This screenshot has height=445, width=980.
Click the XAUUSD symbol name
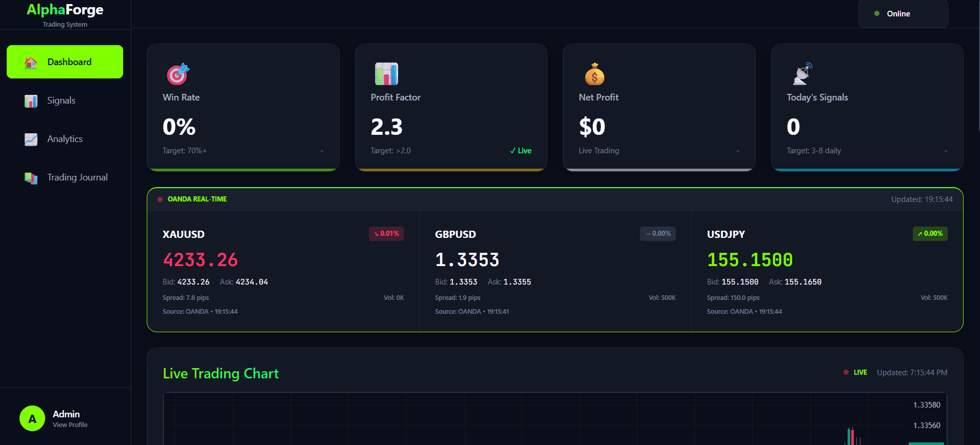(x=184, y=234)
